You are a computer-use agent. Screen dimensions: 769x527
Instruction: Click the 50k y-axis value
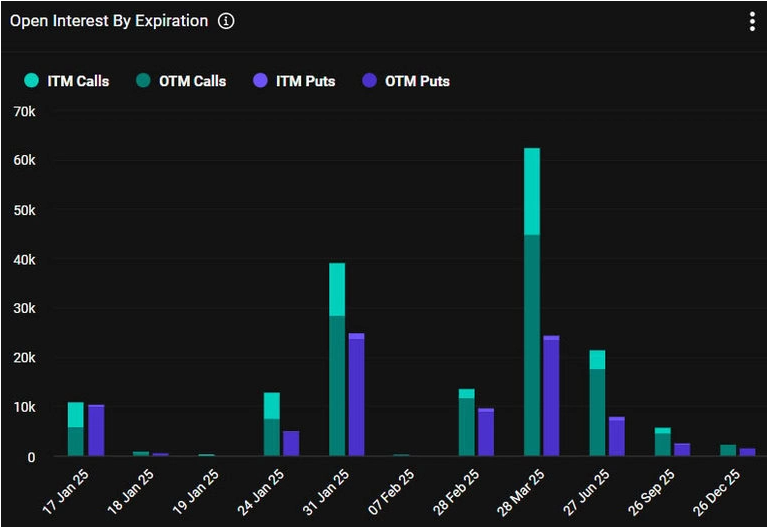pos(25,210)
